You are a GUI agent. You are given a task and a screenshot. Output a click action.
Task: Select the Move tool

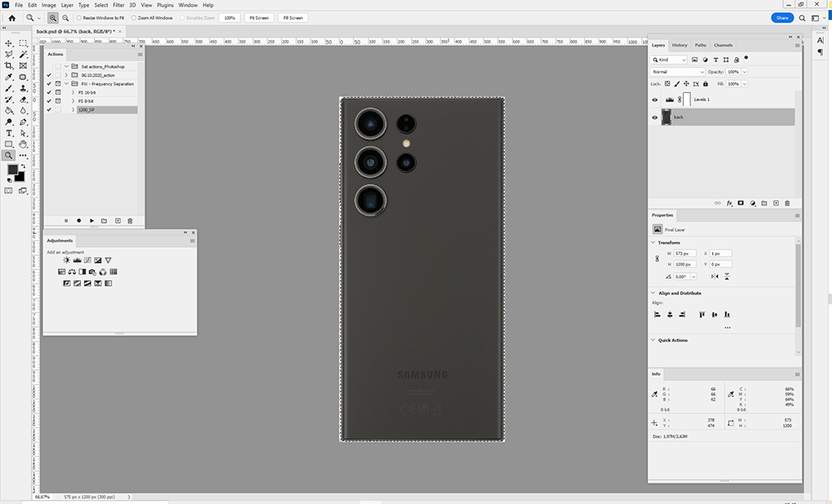tap(9, 43)
